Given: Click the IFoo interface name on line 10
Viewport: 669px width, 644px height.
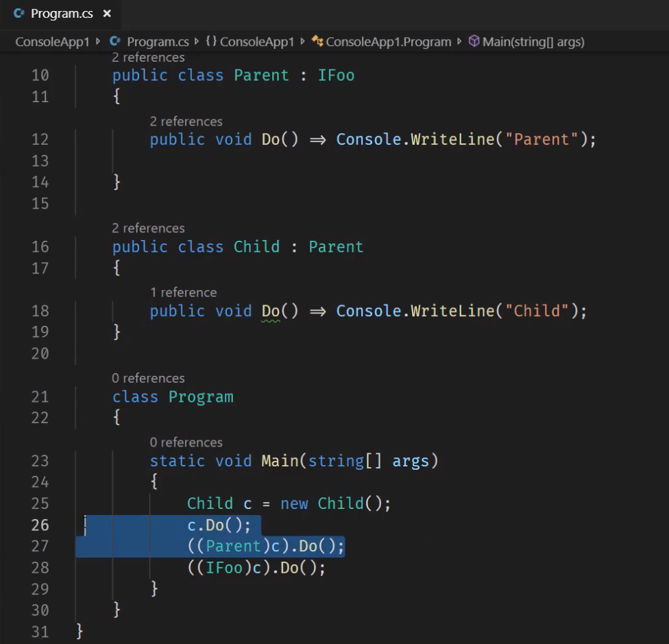Looking at the screenshot, I should tap(336, 75).
